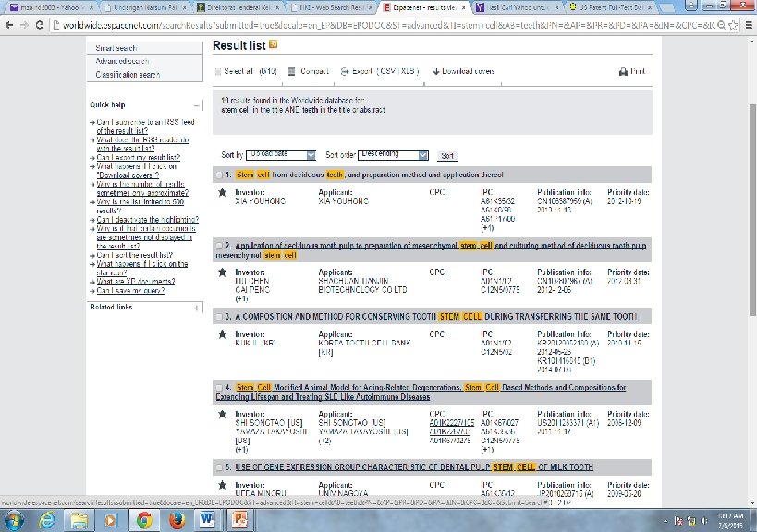
Task: Open the Sort by dropdown
Action: [x=281, y=154]
